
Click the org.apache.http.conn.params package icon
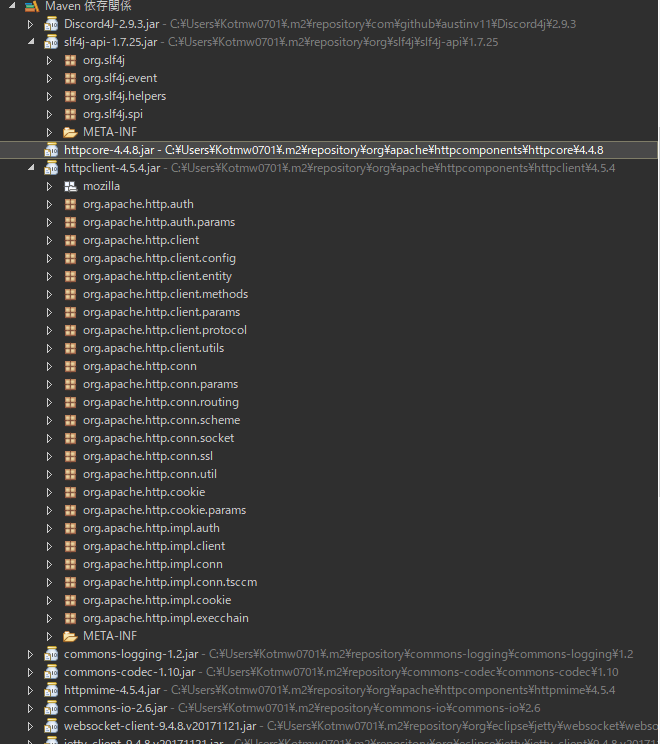[70, 385]
